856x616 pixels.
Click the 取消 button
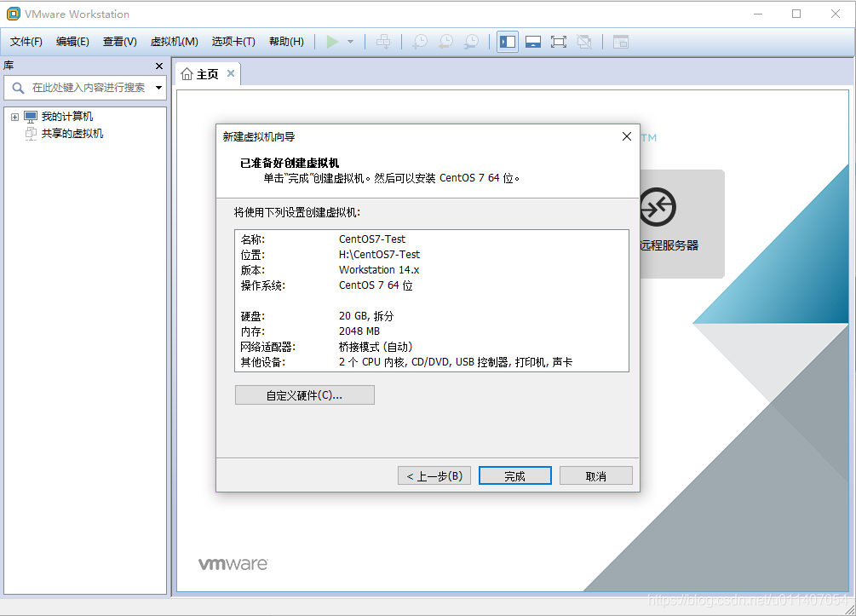(595, 476)
